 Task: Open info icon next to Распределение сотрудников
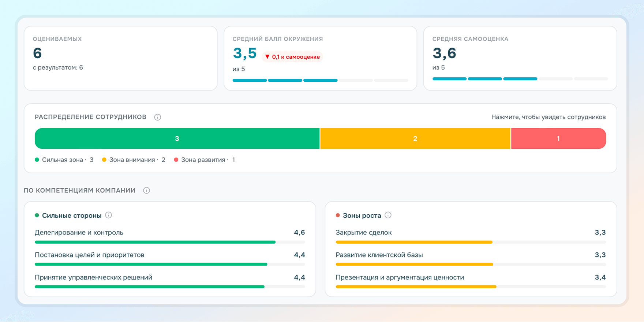[158, 117]
